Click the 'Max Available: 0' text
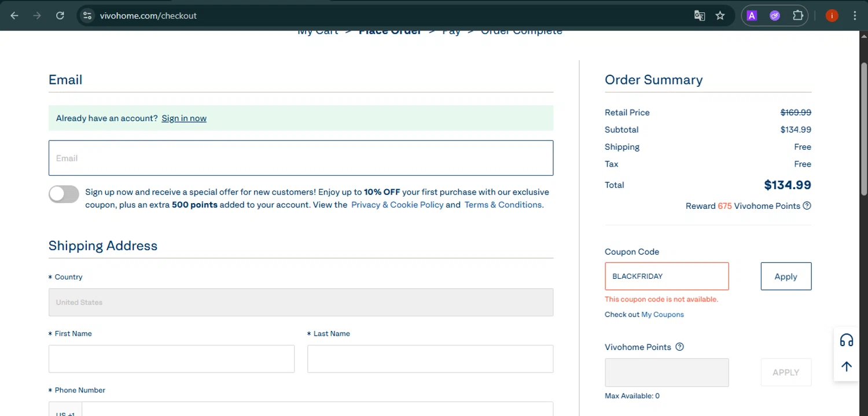 tap(632, 396)
